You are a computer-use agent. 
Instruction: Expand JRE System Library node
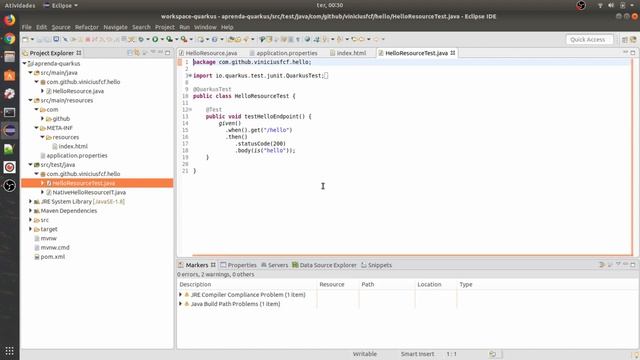pos(30,201)
